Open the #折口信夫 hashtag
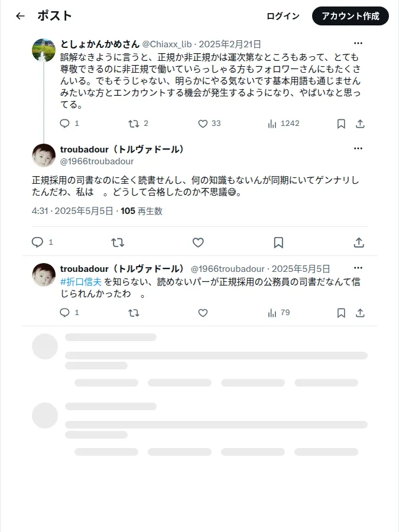The width and height of the screenshot is (399, 532). point(81,281)
